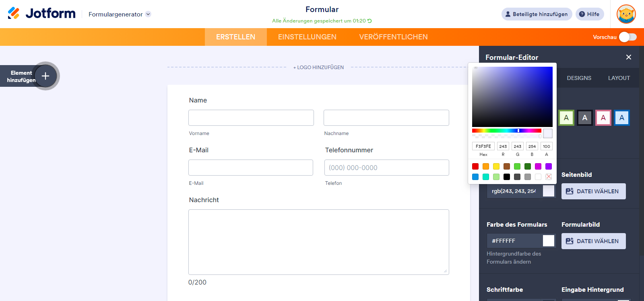Close the Formular-Editor panel

(x=629, y=57)
